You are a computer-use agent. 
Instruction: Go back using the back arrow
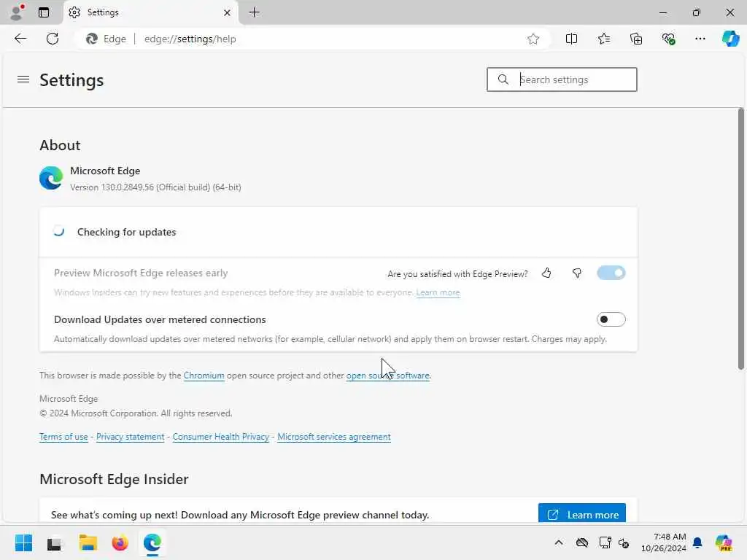(20, 39)
